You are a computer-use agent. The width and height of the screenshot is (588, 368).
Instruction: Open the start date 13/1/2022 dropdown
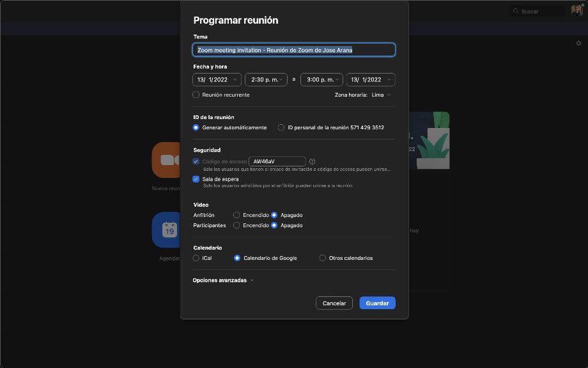(217, 79)
